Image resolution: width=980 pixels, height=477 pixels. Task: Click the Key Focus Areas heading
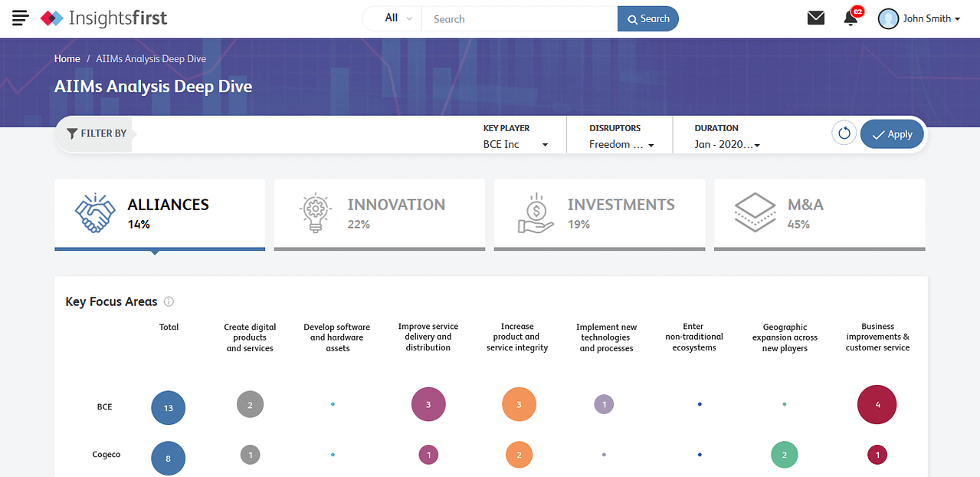(x=112, y=301)
